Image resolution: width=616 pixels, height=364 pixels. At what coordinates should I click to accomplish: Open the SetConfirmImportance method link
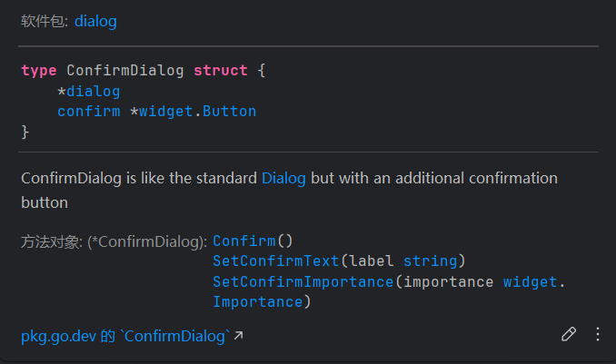303,281
